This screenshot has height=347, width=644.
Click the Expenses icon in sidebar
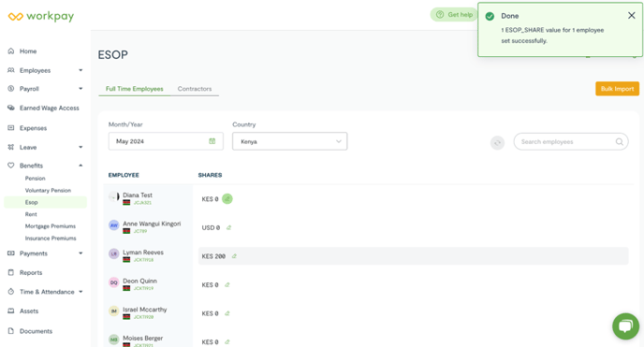point(11,128)
